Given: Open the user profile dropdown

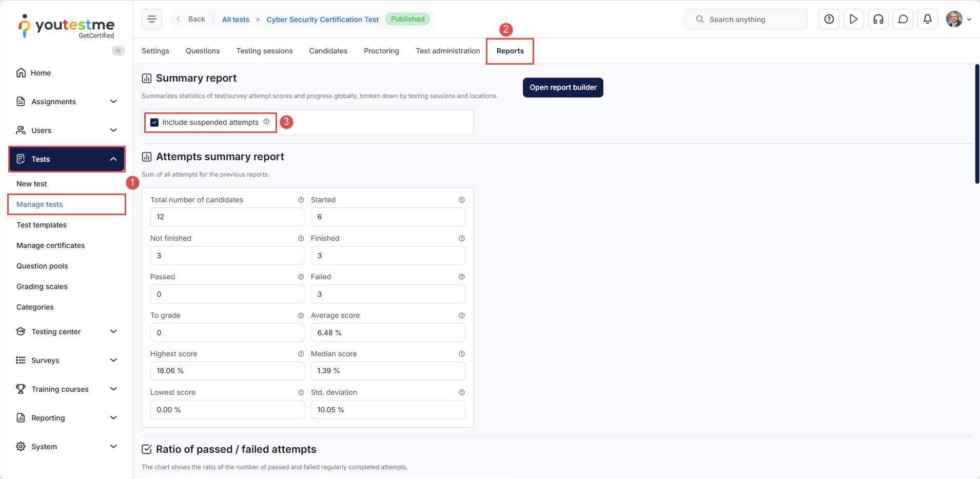Looking at the screenshot, I should click(x=958, y=19).
